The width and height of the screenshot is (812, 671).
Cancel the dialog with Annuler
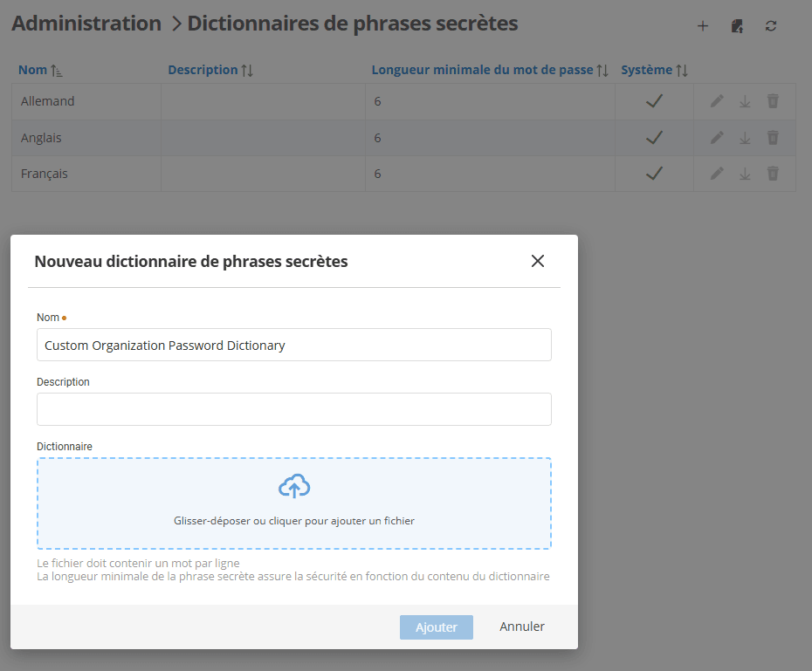(521, 626)
